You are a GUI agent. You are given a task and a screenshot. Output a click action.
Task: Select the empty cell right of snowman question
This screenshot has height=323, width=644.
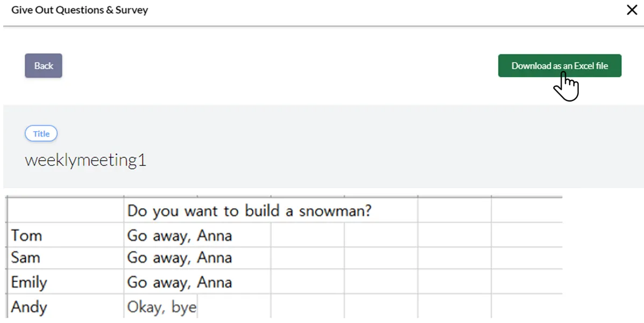click(x=454, y=211)
